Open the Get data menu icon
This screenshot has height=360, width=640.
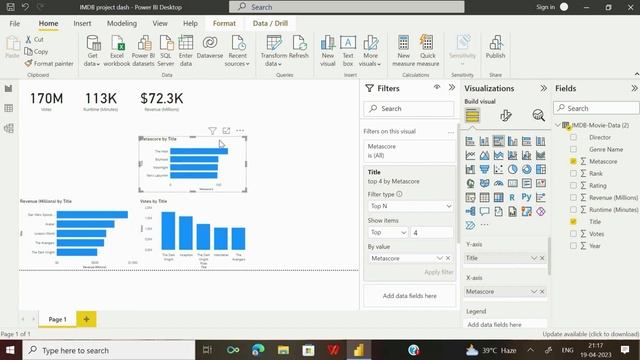(x=93, y=43)
